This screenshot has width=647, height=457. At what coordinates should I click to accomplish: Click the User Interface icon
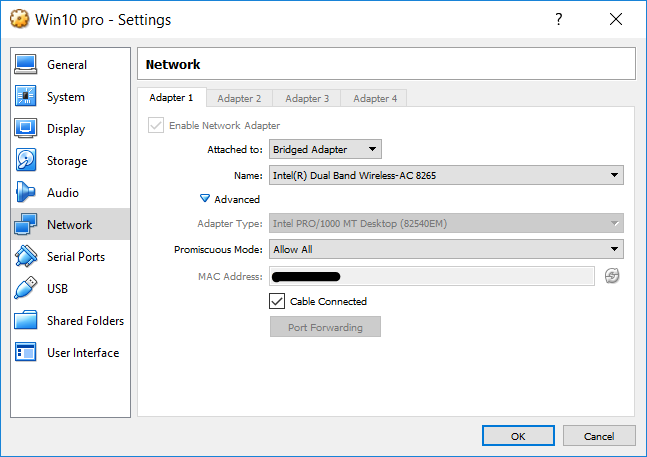27,353
